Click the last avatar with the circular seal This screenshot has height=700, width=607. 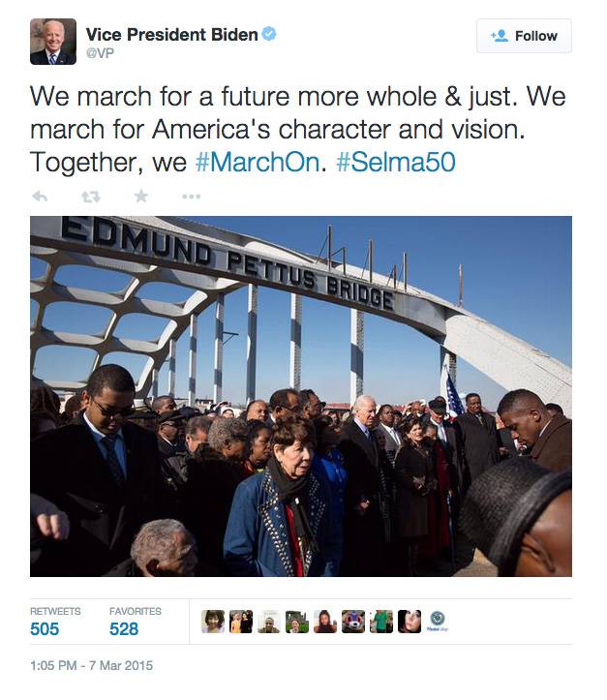pos(438,622)
